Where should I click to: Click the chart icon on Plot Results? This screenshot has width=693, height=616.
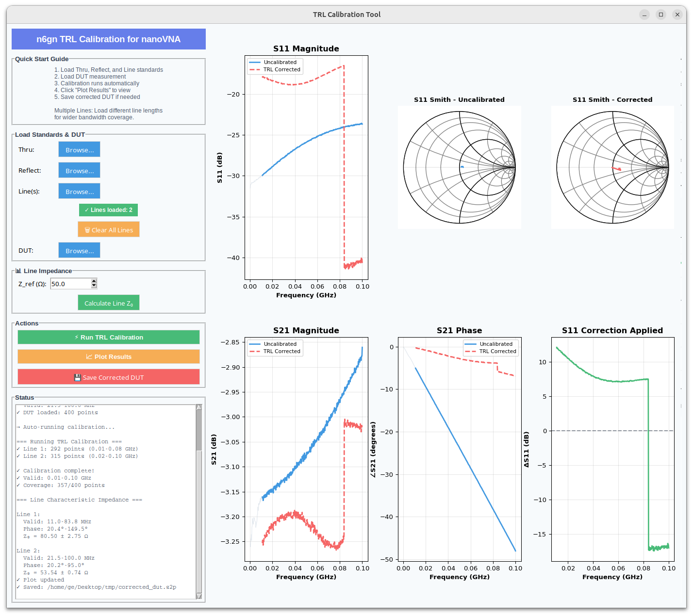click(89, 357)
